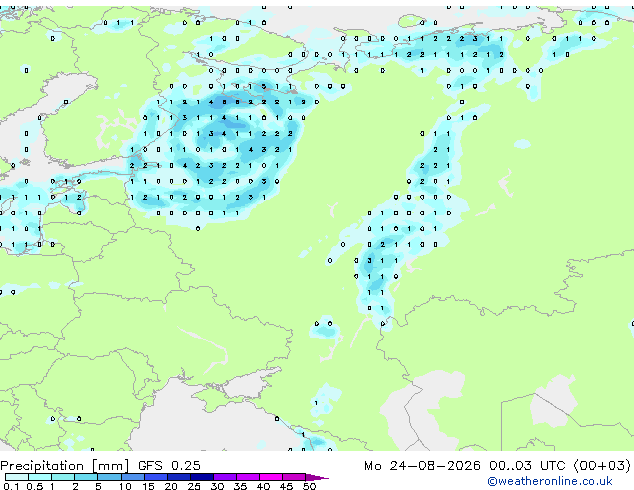Click legend scale label '50'

coord(309,486)
